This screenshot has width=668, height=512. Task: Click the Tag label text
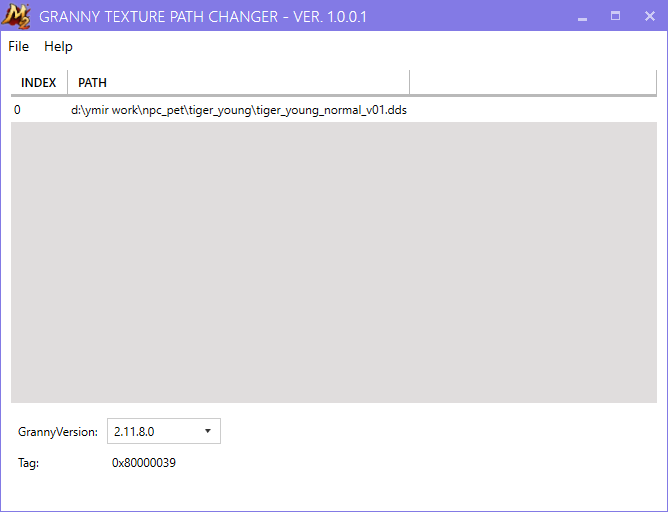tap(29, 463)
